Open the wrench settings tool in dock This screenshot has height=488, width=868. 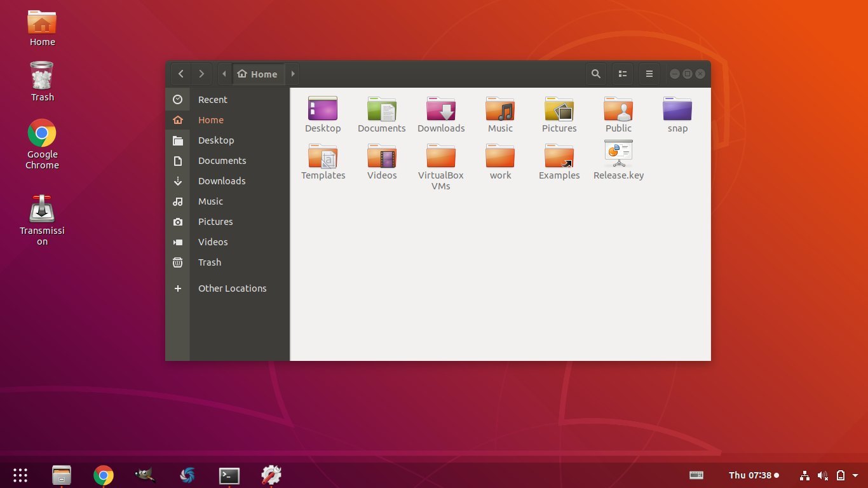[271, 475]
